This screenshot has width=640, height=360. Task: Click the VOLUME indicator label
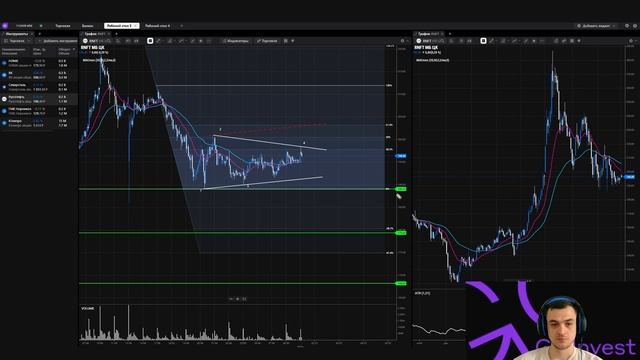pyautogui.click(x=87, y=309)
